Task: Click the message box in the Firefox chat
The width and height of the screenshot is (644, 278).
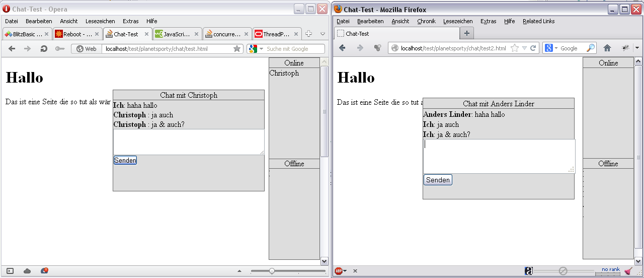Action: 499,156
